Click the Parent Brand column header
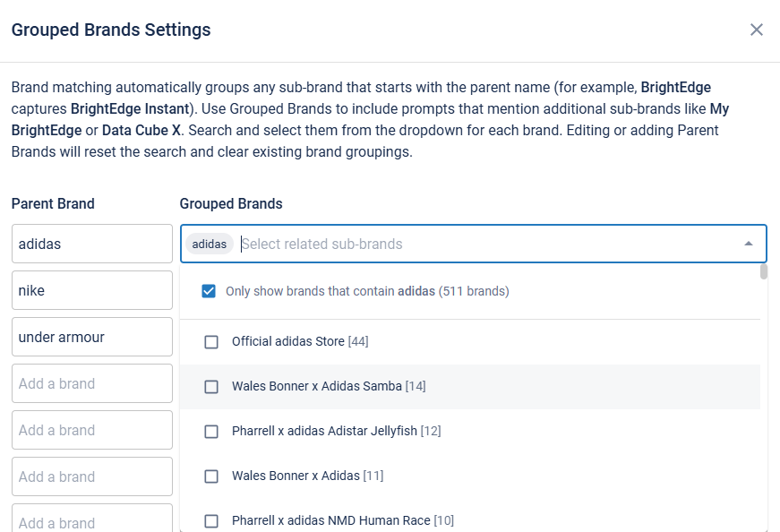 53,203
